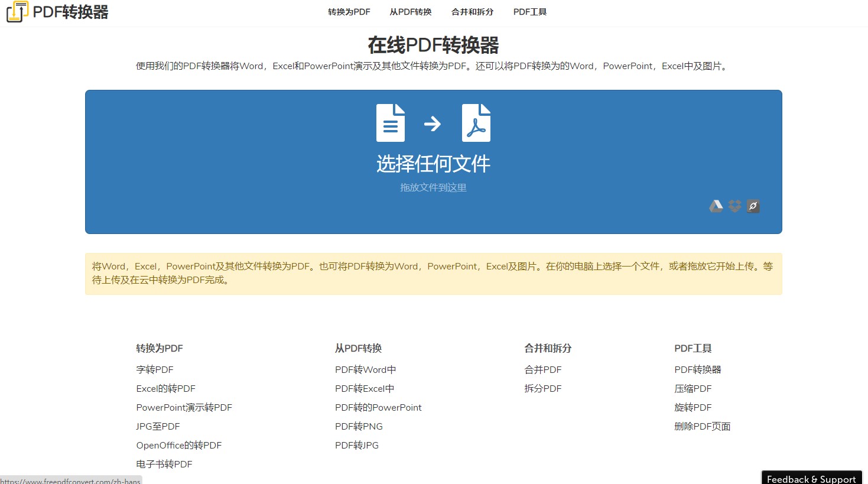
Task: Open the PDF转Word中 link
Action: [366, 369]
